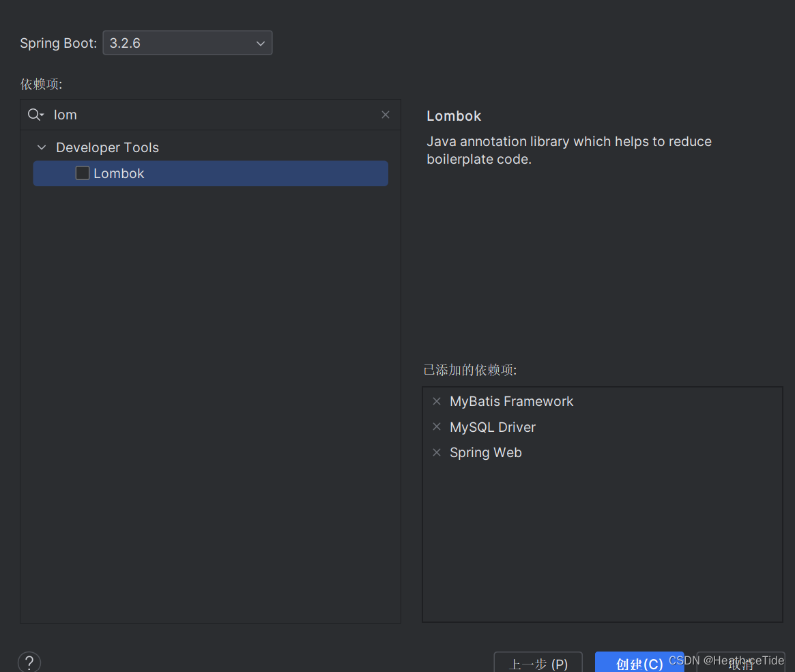Check the Lombok checkbox

click(x=82, y=173)
